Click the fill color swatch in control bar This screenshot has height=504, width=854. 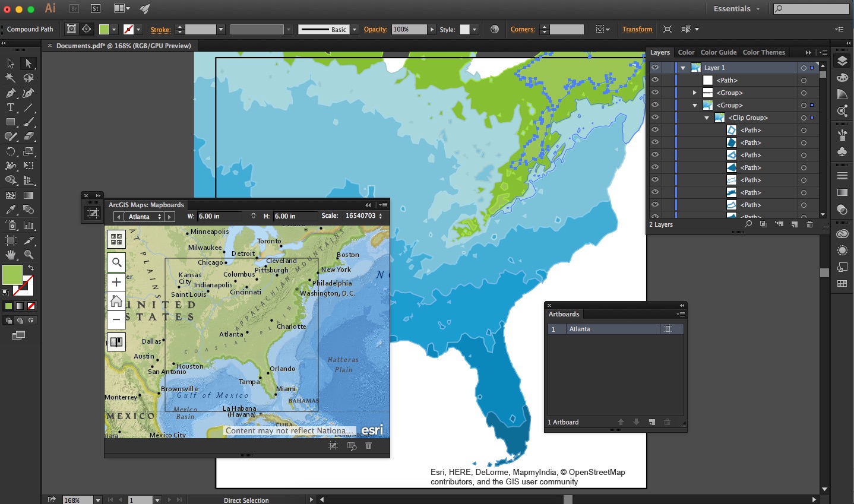[x=104, y=29]
